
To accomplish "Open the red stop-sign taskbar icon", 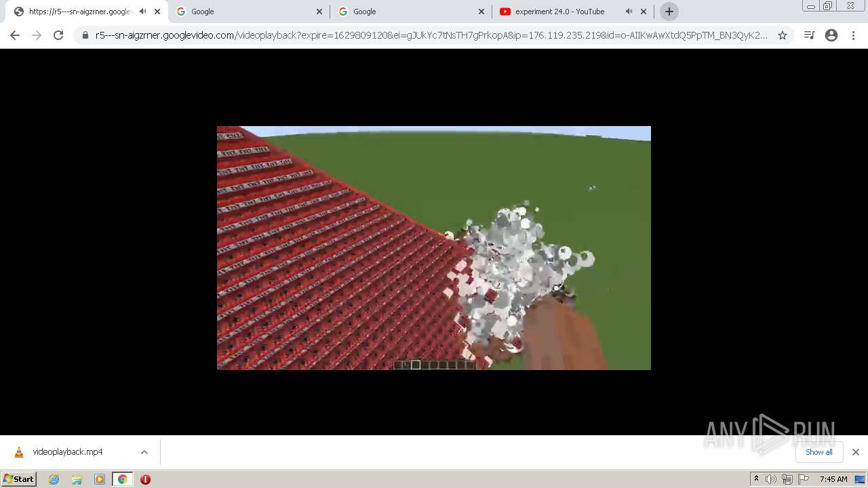I will pyautogui.click(x=145, y=479).
